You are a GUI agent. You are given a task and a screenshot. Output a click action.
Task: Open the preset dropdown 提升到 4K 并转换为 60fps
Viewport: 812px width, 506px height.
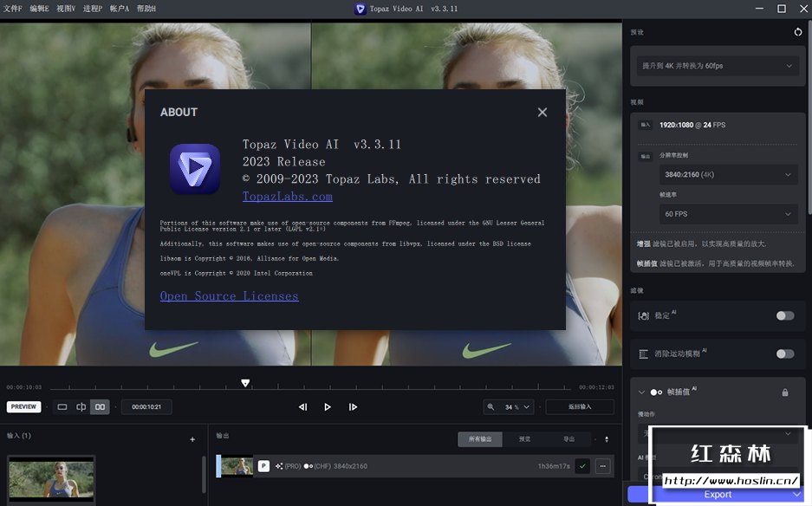pyautogui.click(x=718, y=66)
